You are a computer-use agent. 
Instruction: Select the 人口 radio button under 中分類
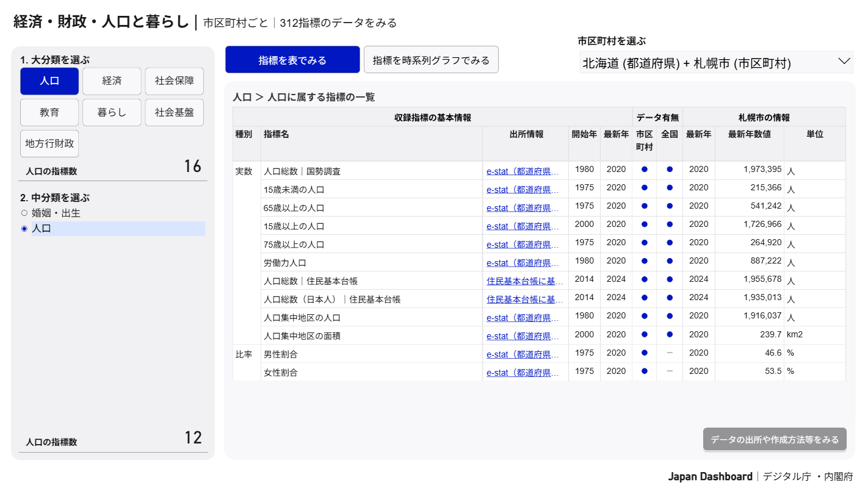(23, 228)
